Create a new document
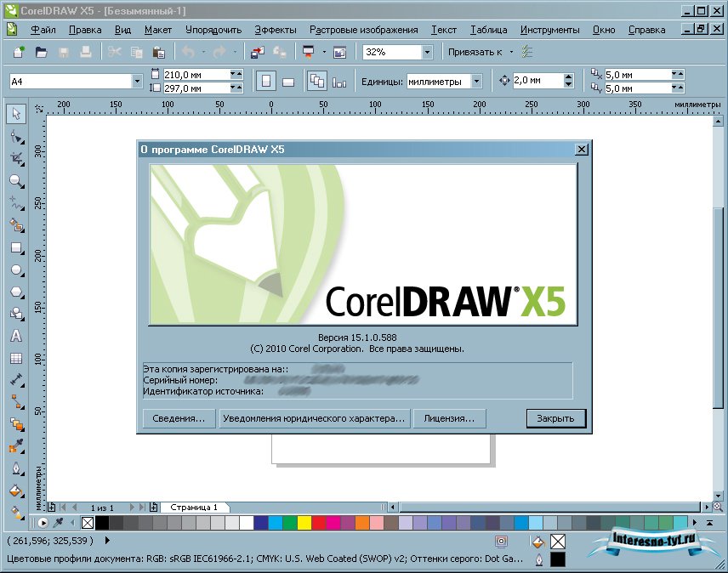728x573 pixels. coord(19,52)
